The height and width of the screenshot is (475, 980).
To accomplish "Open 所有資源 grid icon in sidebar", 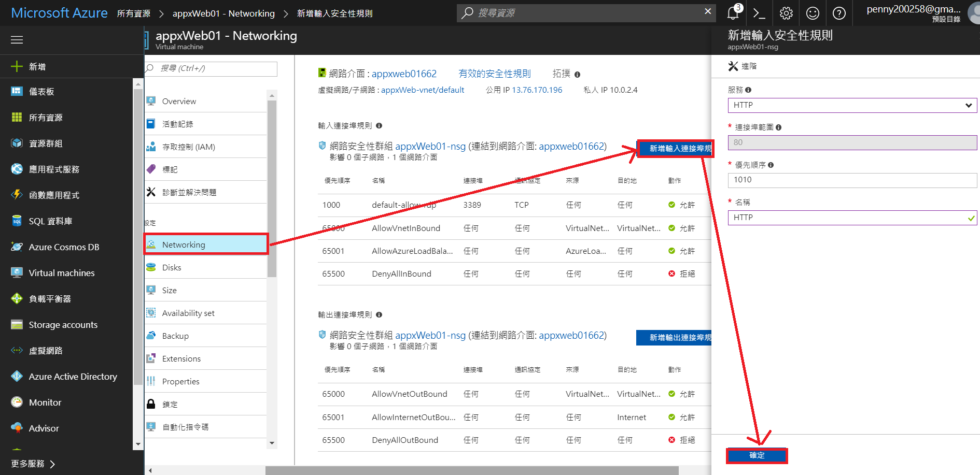I will [17, 118].
